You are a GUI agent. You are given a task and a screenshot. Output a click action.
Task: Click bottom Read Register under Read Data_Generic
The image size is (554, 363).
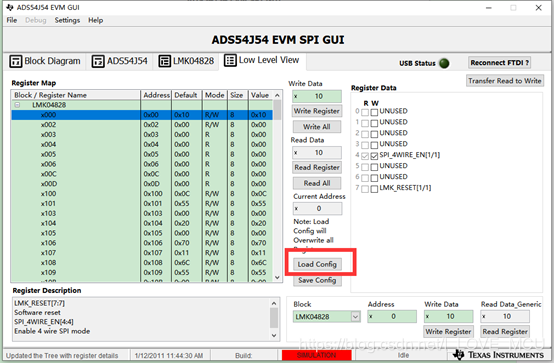pos(505,332)
